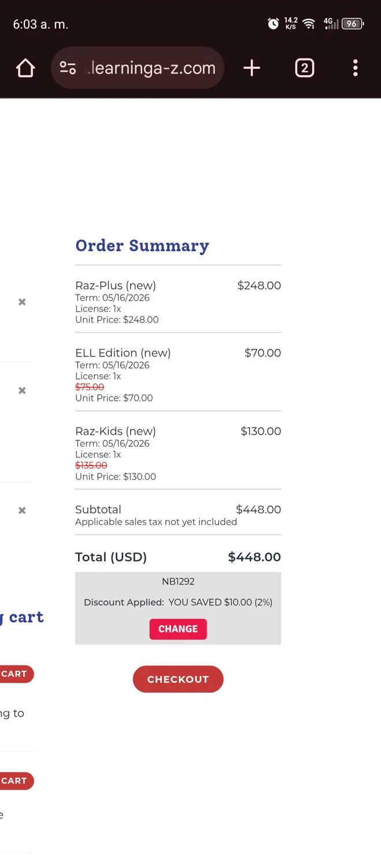
Task: Remove the Raz-Kids item with X
Action: [22, 510]
